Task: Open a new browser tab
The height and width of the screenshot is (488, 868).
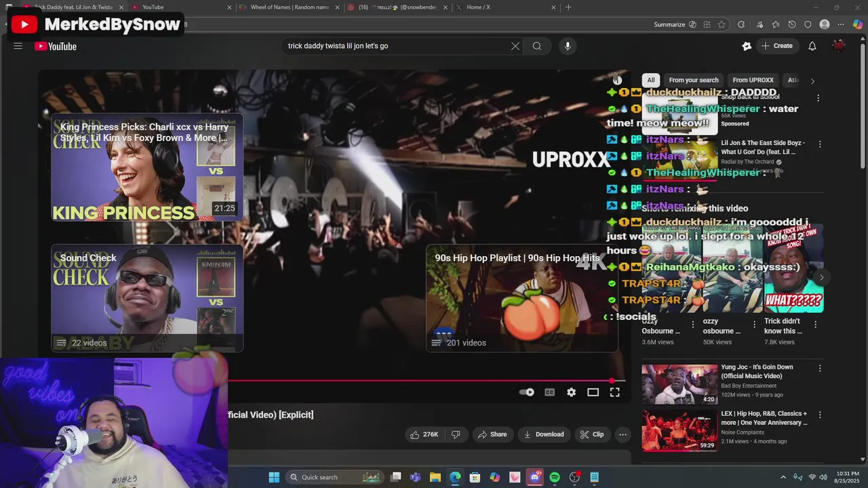Action: (568, 7)
